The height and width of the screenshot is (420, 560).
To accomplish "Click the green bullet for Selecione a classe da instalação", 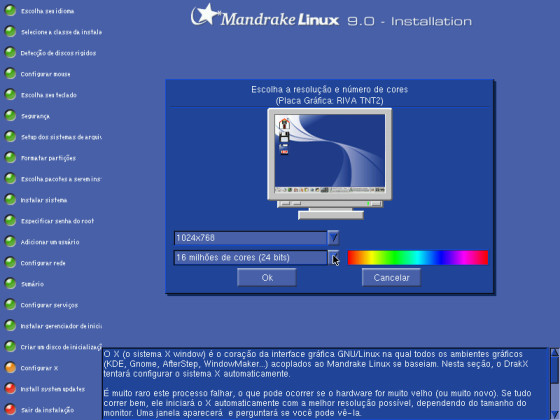I will [10, 32].
